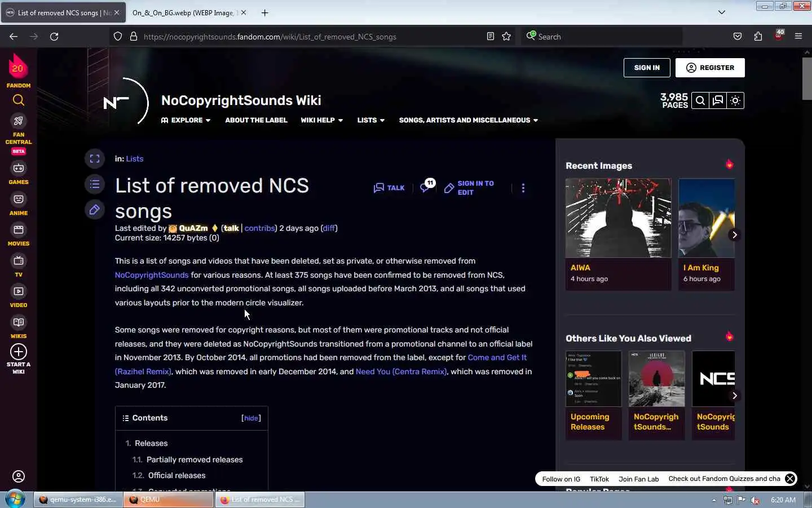Open the Lists category link
Viewport: 812px width, 508px height.
tap(134, 159)
